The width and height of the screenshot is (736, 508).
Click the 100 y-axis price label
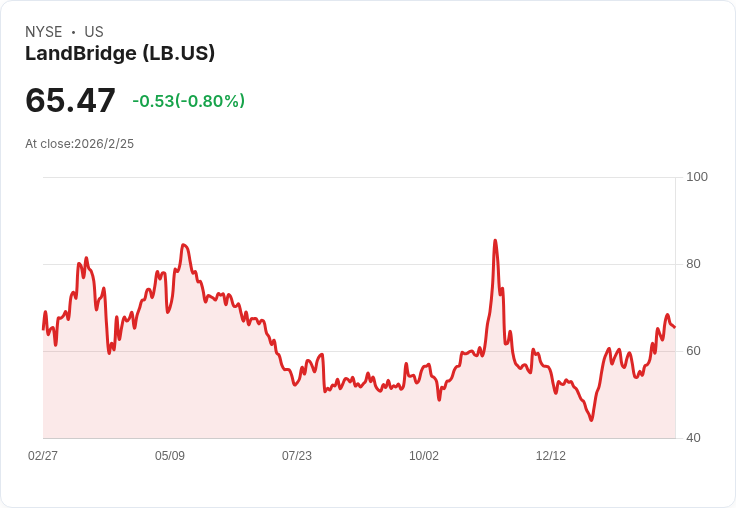pyautogui.click(x=697, y=177)
